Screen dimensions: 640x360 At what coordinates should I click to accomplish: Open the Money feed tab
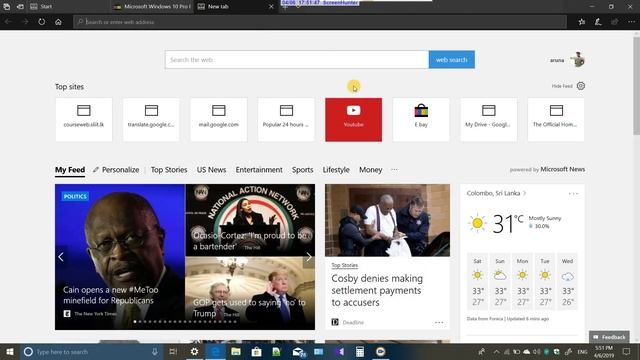(371, 170)
